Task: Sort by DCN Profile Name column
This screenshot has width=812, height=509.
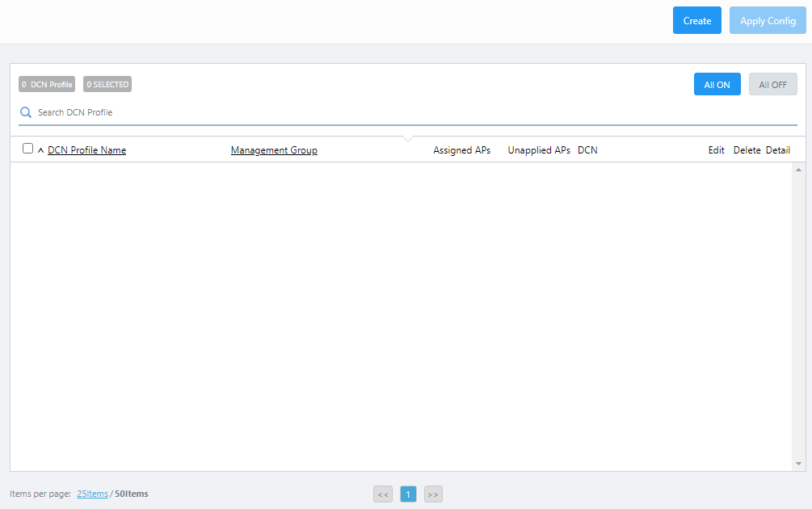Action: pyautogui.click(x=86, y=150)
